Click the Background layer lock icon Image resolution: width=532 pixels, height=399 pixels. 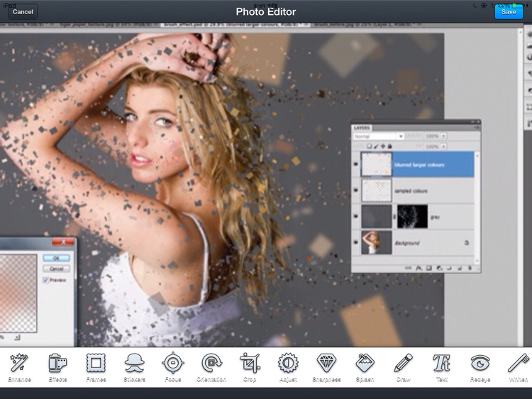[467, 242]
